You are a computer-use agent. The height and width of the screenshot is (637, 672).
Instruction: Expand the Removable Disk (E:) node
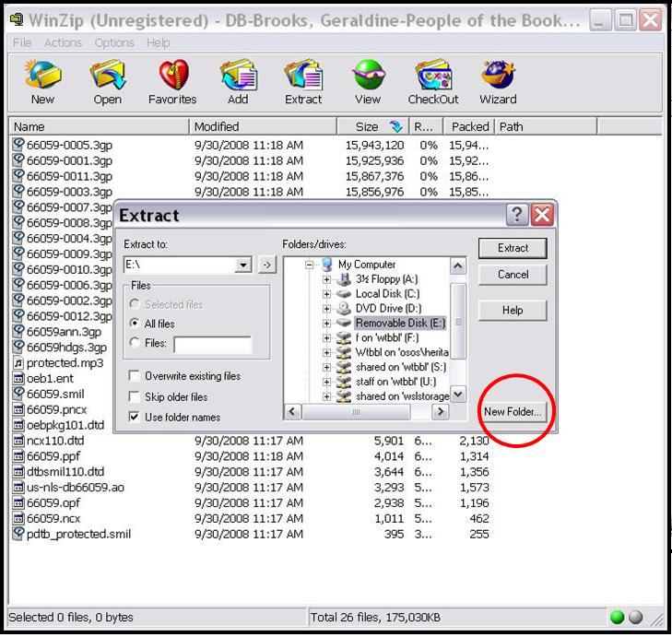click(x=326, y=323)
